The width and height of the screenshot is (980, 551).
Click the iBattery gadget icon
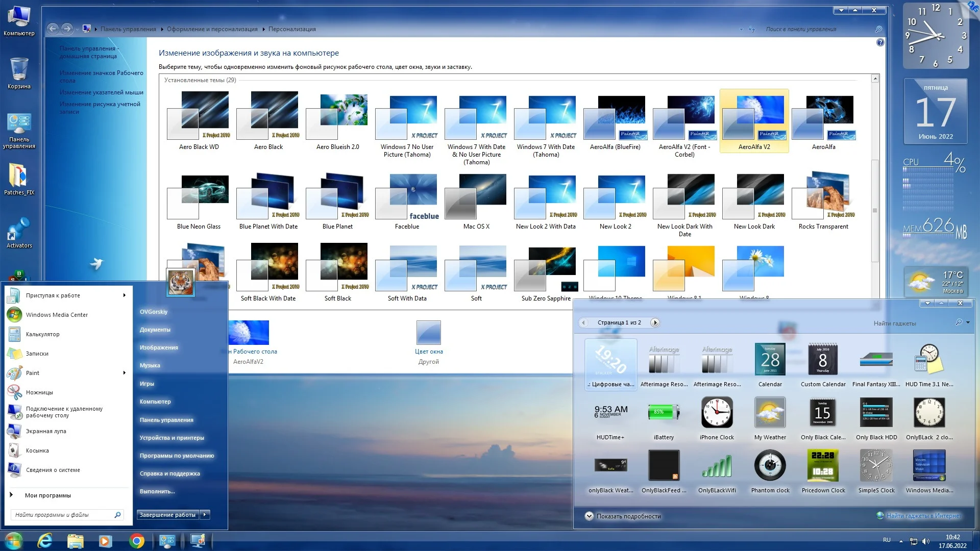click(664, 412)
